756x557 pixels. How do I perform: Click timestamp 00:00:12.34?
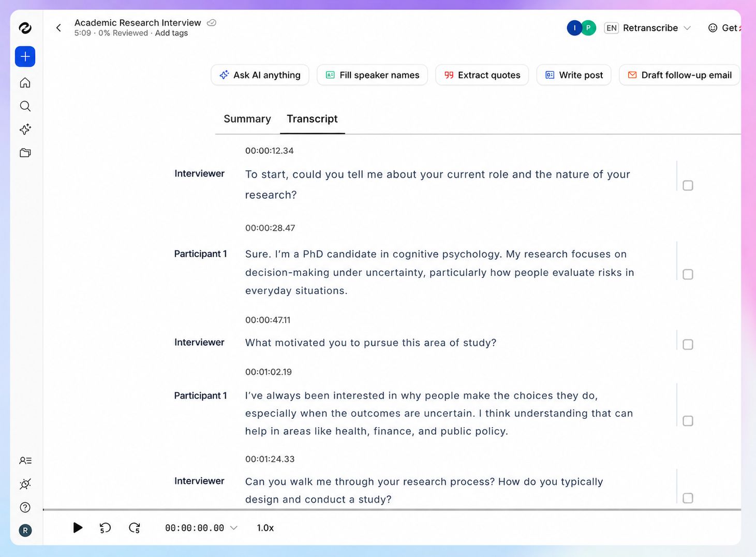click(269, 151)
